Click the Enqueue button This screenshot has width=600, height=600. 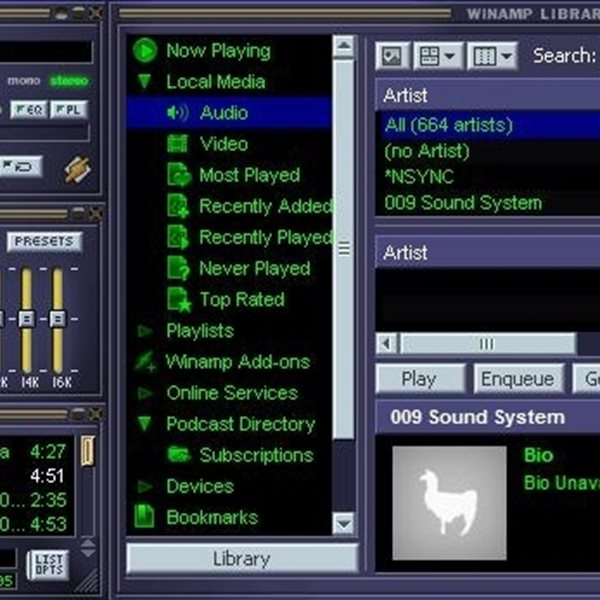pyautogui.click(x=518, y=379)
